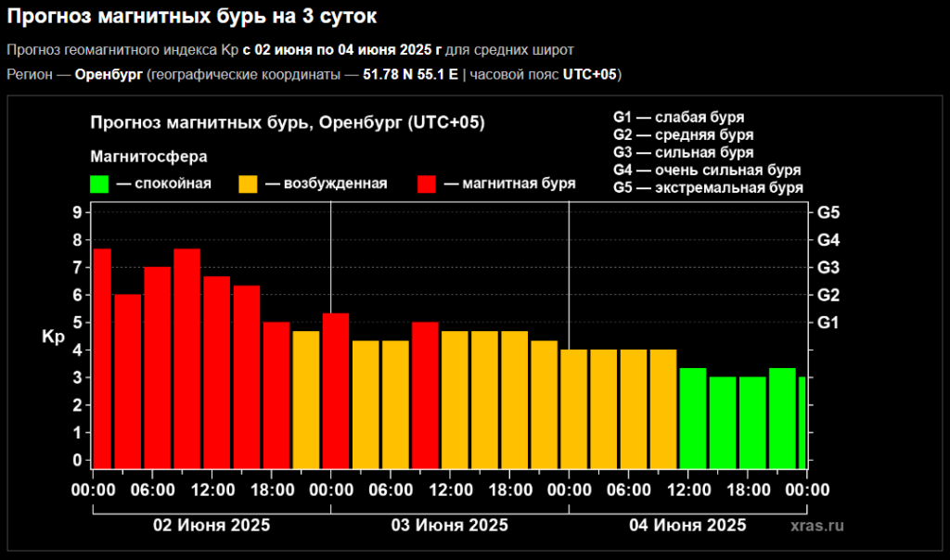Select the lone red bar among yellow bars on 03 June

pos(425,394)
